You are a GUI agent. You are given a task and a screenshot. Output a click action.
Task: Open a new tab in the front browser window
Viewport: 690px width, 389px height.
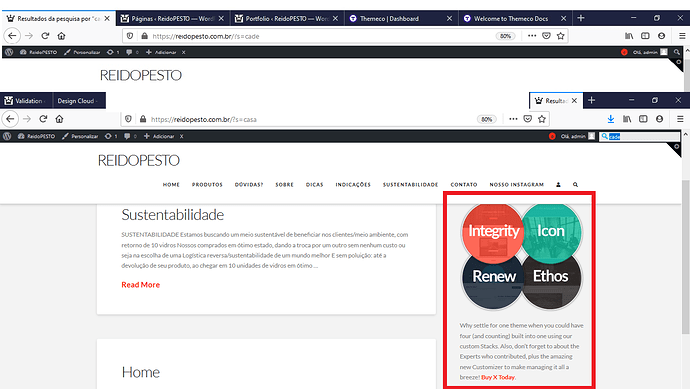coord(591,100)
